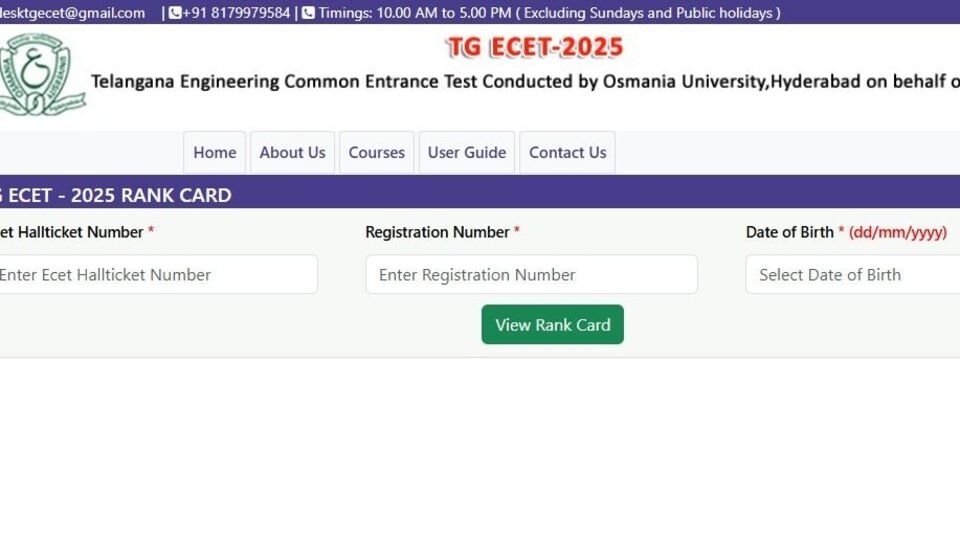This screenshot has width=960, height=540.
Task: Click the TG ECET-2025 red title
Action: coord(534,47)
